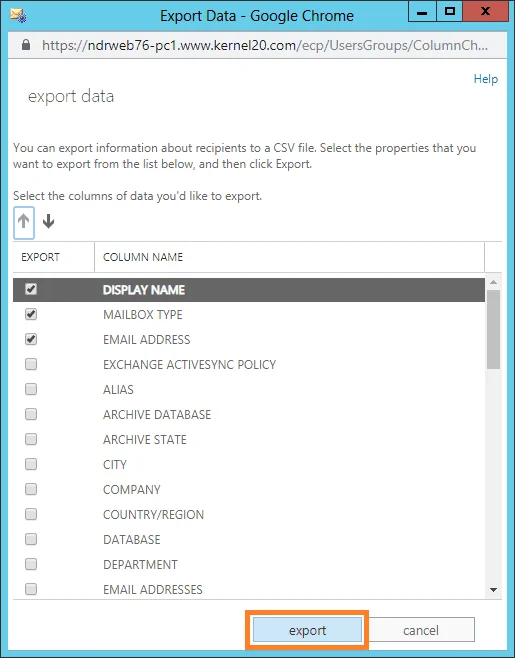Select the DATABASE row text

click(132, 539)
